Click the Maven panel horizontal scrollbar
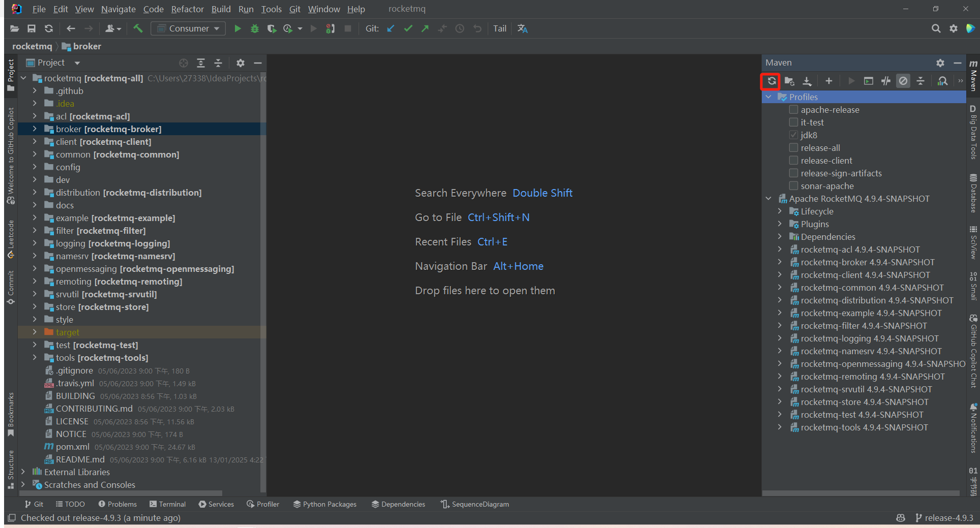980x528 pixels. coord(860,493)
